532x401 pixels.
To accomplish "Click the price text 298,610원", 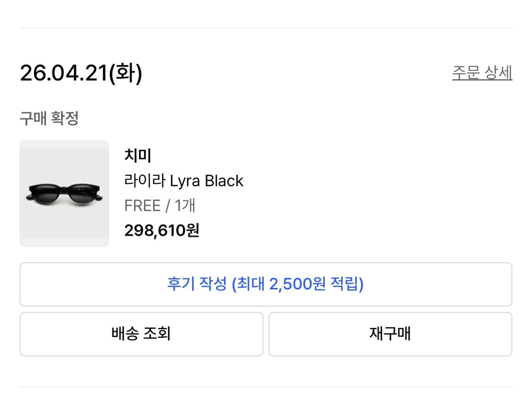I will click(x=161, y=231).
